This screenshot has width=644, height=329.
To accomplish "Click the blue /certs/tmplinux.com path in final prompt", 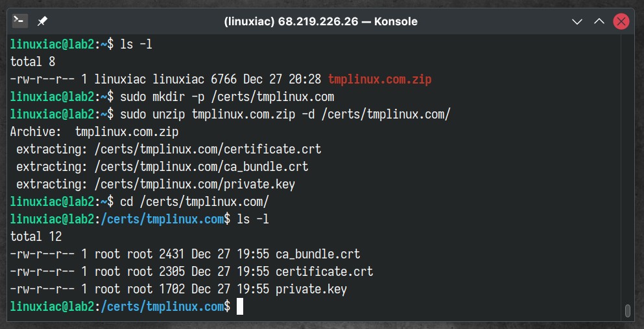I will click(162, 307).
